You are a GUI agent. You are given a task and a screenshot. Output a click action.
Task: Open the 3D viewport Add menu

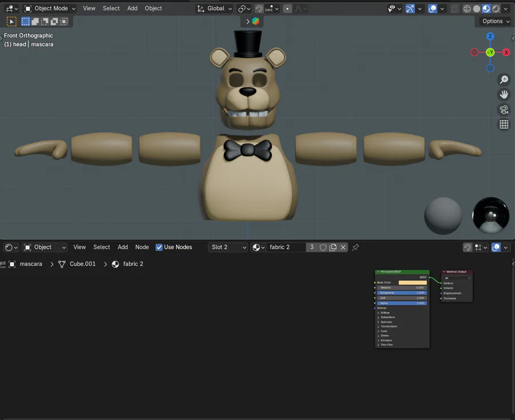tap(132, 9)
